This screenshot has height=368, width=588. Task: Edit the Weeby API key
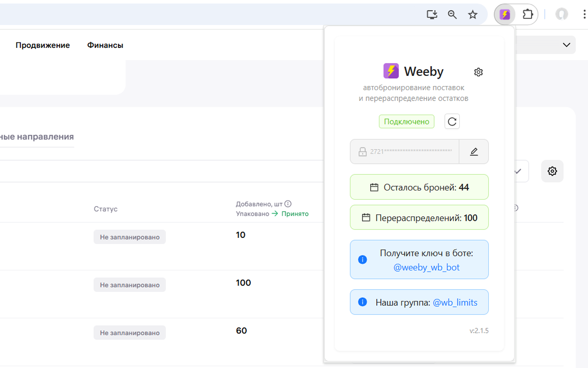click(474, 151)
